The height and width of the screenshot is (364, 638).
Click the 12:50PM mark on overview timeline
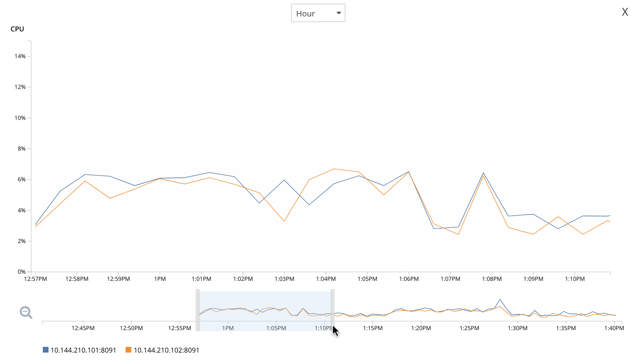[x=131, y=328]
